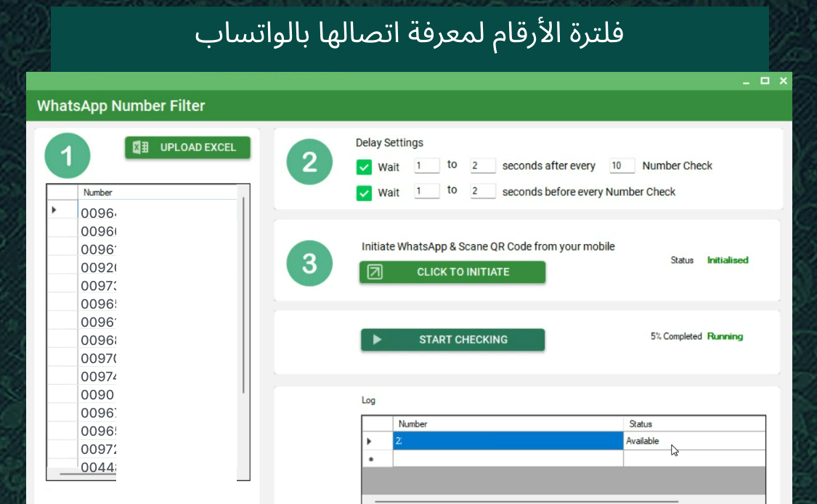
Task: Click the new row asterisk marker in the Log
Action: tap(371, 459)
